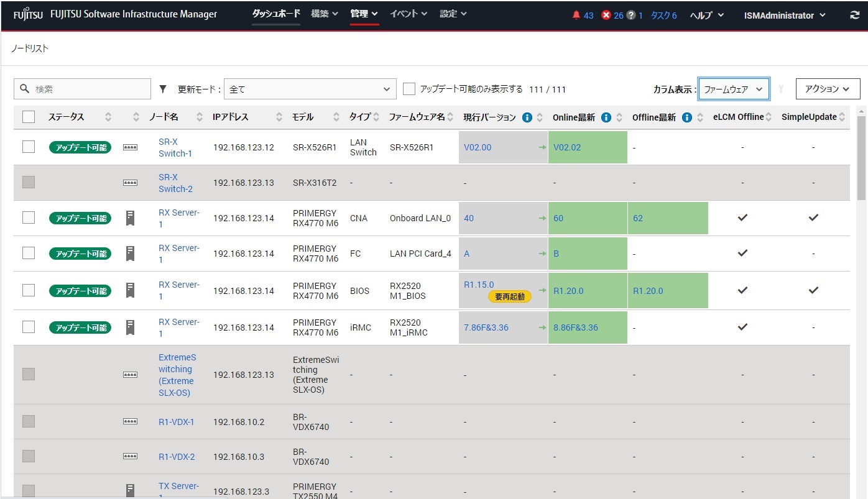Sort by Offline最新 column arrows
The width and height of the screenshot is (868, 499).
click(699, 117)
